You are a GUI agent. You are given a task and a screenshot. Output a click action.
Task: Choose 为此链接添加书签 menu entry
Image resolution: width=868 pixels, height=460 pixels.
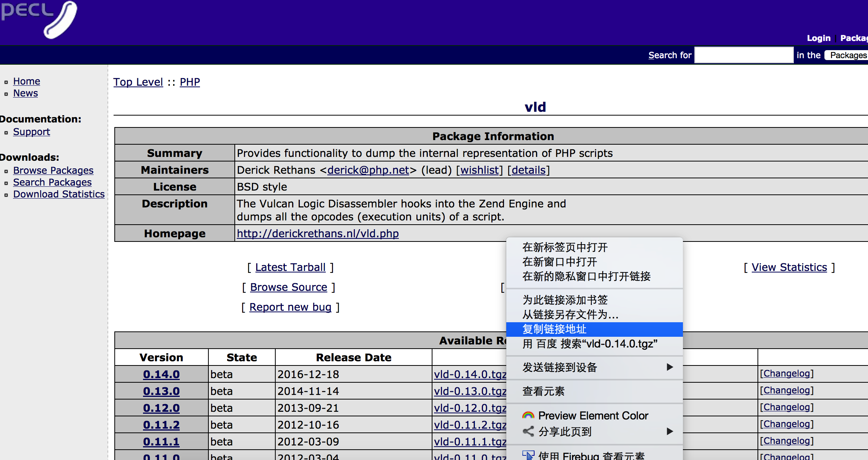tap(594, 300)
